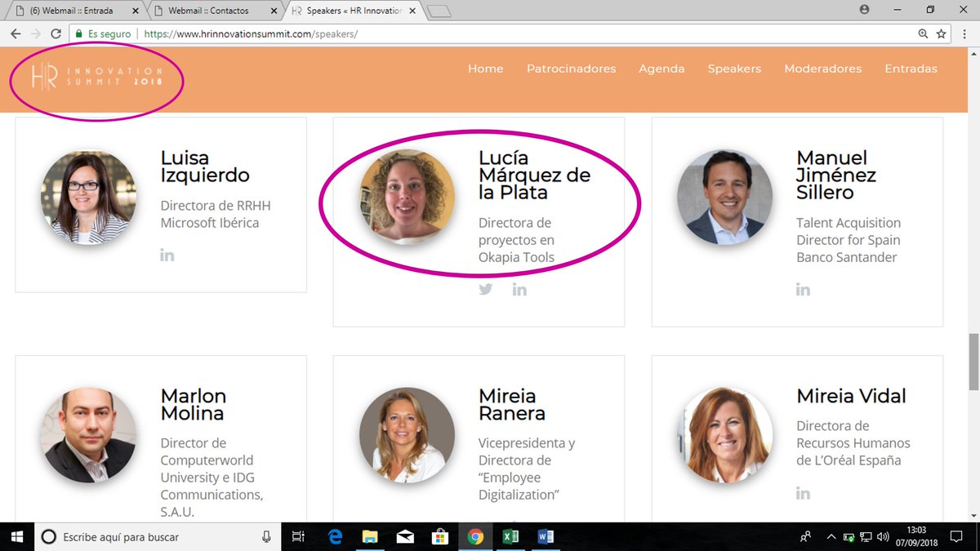980x551 pixels.
Task: Open File Explorer from the taskbar
Action: (x=370, y=536)
